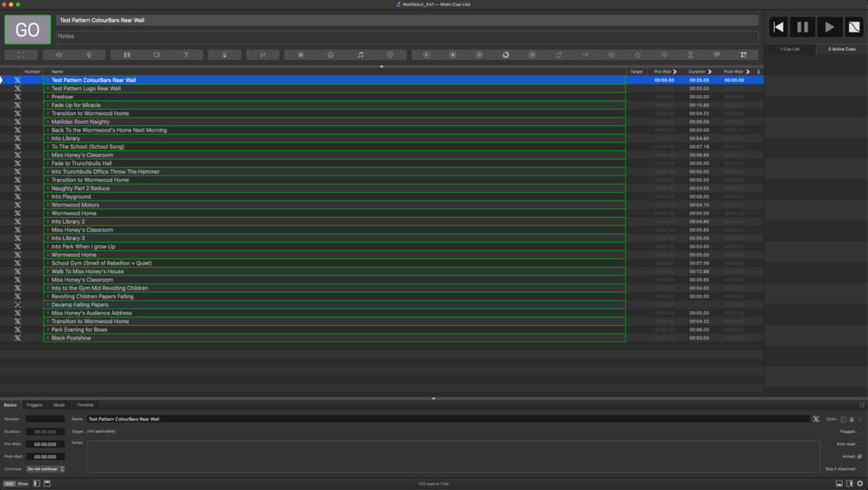Image resolution: width=868 pixels, height=490 pixels.
Task: Click the cue Number field in inspector
Action: click(x=45, y=419)
